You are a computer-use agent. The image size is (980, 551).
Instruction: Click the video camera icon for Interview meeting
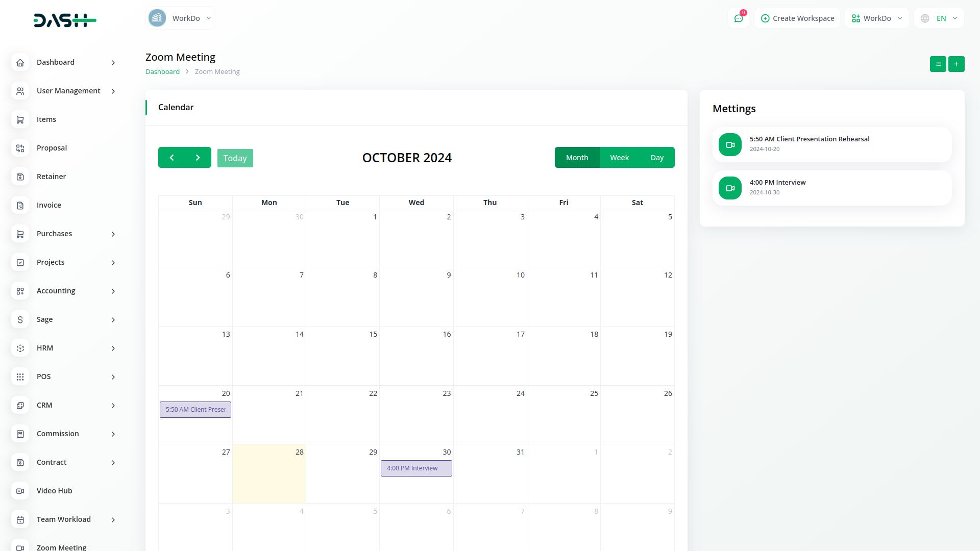click(730, 188)
